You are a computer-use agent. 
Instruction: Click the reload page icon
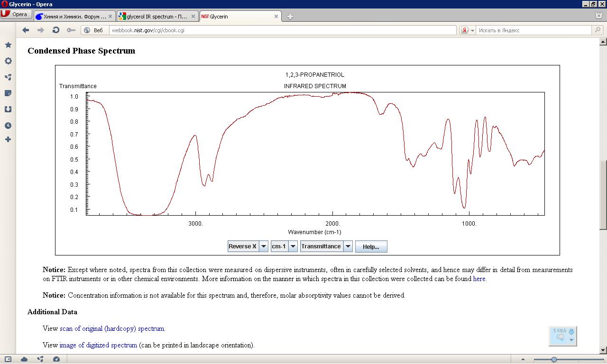[x=55, y=30]
